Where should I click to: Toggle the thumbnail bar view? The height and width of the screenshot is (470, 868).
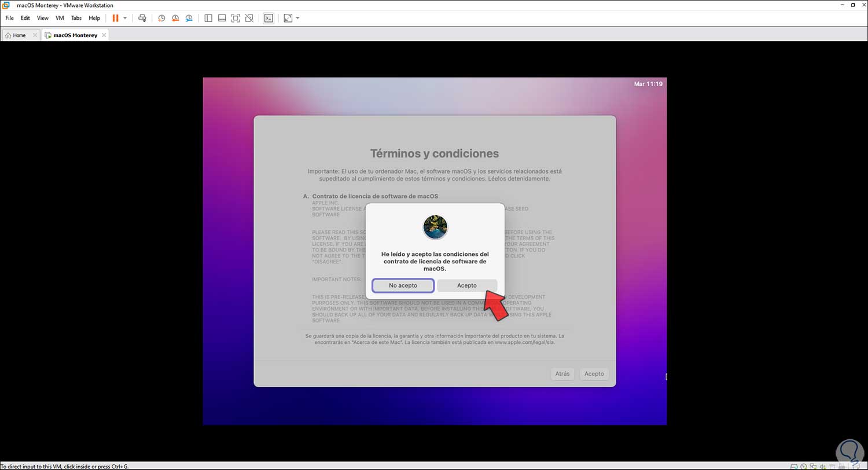[222, 18]
